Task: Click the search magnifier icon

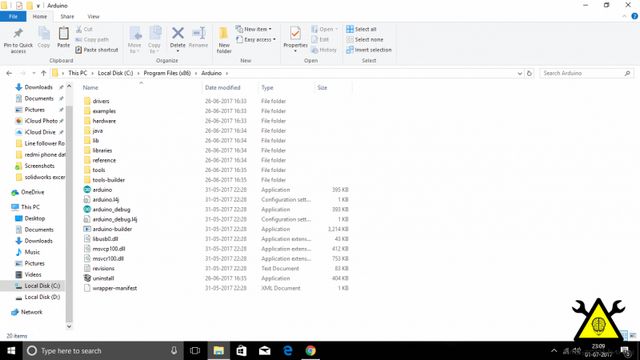Action: [x=627, y=73]
